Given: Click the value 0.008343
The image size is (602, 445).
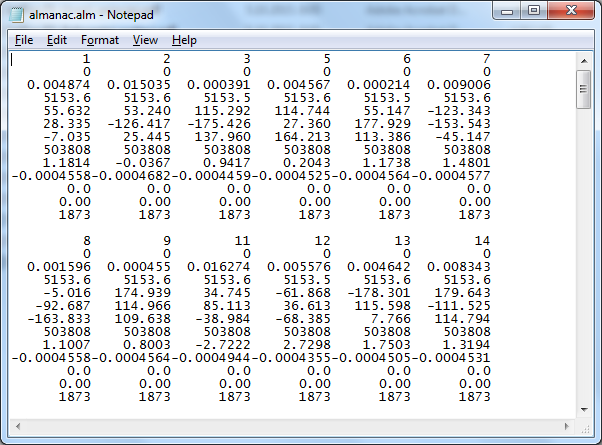Looking at the screenshot, I should 459,267.
